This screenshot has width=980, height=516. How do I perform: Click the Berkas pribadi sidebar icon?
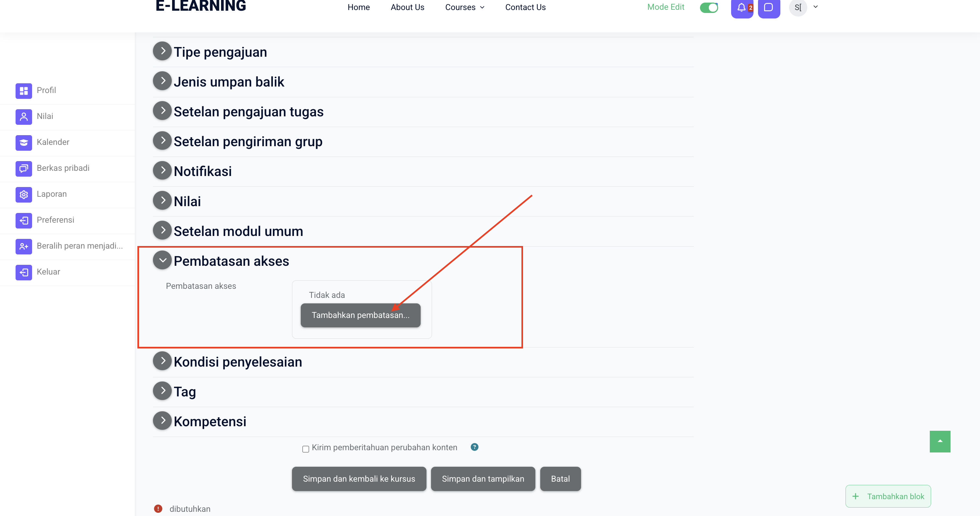(24, 168)
